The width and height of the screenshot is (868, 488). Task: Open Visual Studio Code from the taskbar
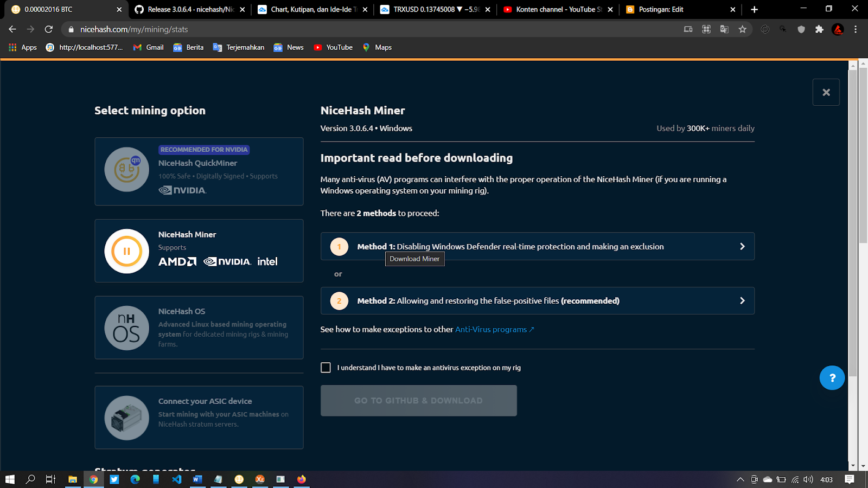click(x=176, y=479)
